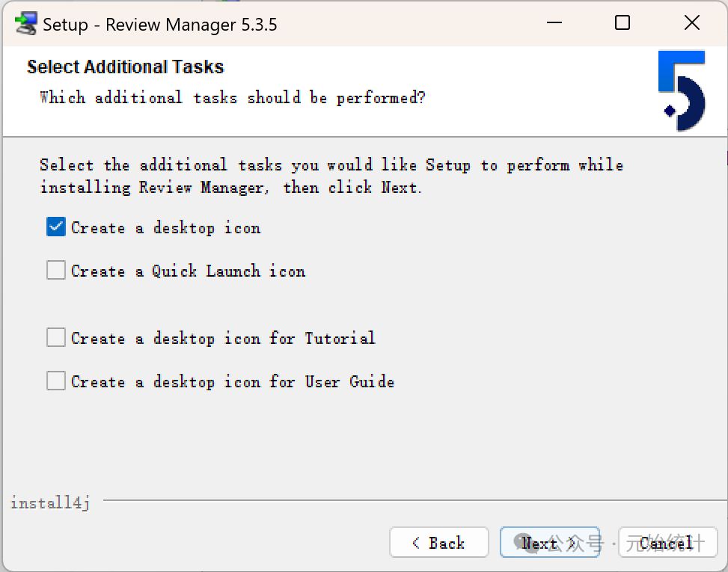Viewport: 728px width, 572px height.
Task: Click the Setup - Review Manager 5.3.5 title
Action: click(159, 25)
